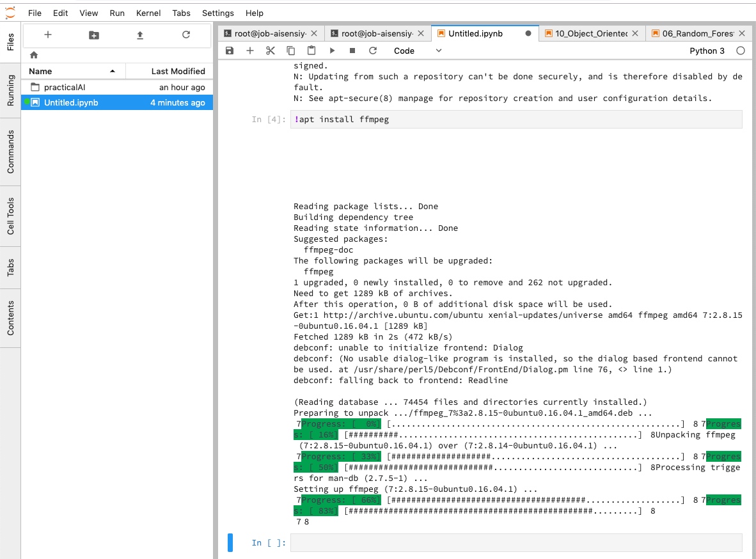Save the notebook using the toolbar disk icon
This screenshot has height=559, width=756.
coord(230,51)
